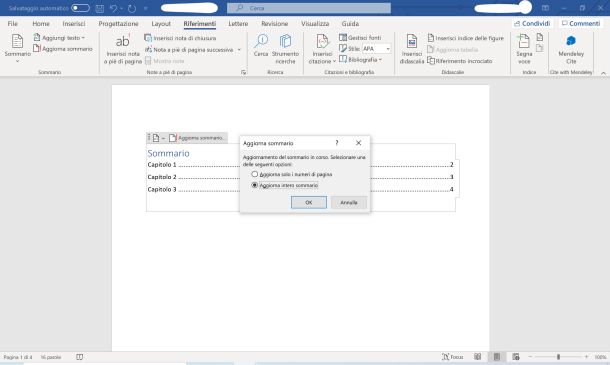Click the zoom in plus button

coord(586,357)
